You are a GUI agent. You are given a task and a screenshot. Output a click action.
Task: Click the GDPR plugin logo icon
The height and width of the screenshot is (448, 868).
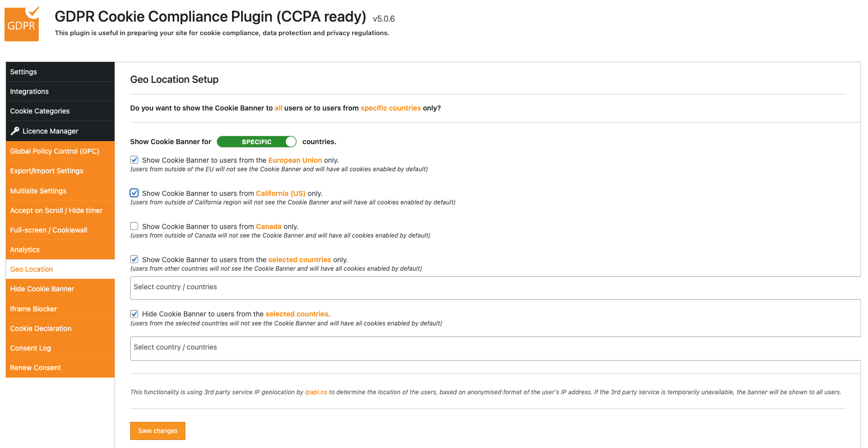[x=22, y=24]
